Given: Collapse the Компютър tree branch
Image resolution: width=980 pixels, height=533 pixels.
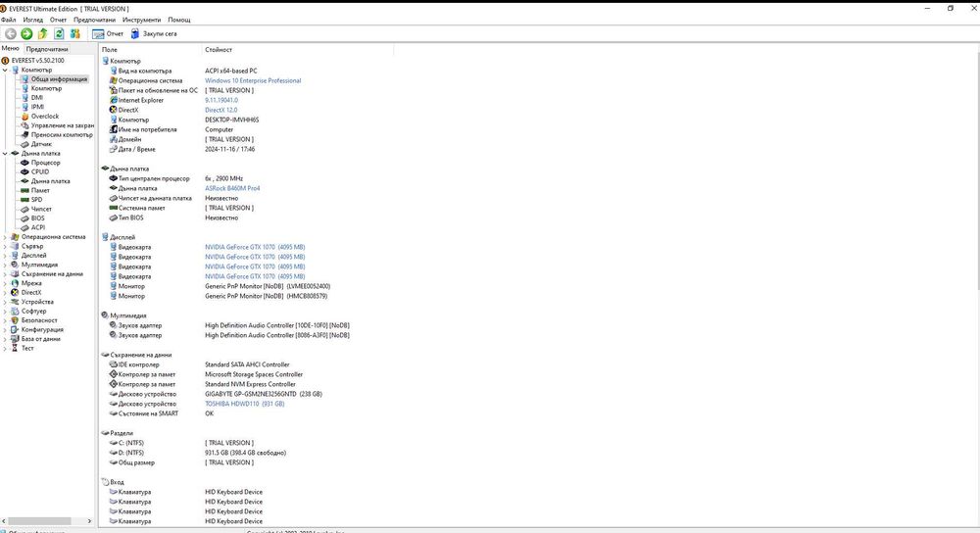Looking at the screenshot, I should click(5, 70).
